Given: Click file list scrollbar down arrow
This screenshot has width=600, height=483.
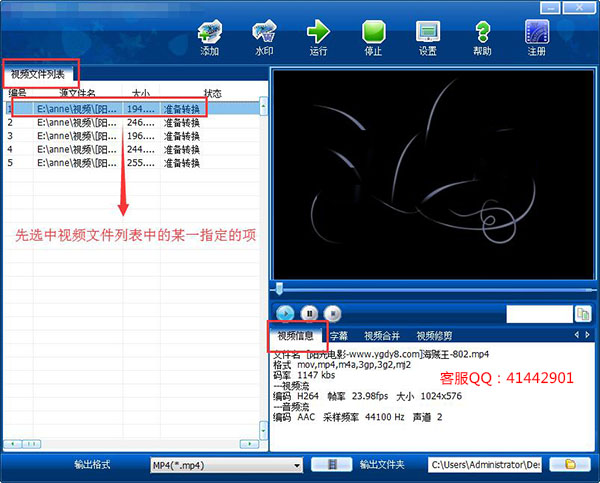Looking at the screenshot, I should tap(263, 430).
